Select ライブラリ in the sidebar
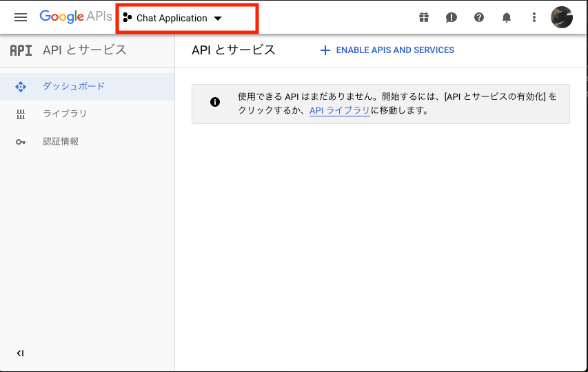The height and width of the screenshot is (372, 588). coord(87,114)
